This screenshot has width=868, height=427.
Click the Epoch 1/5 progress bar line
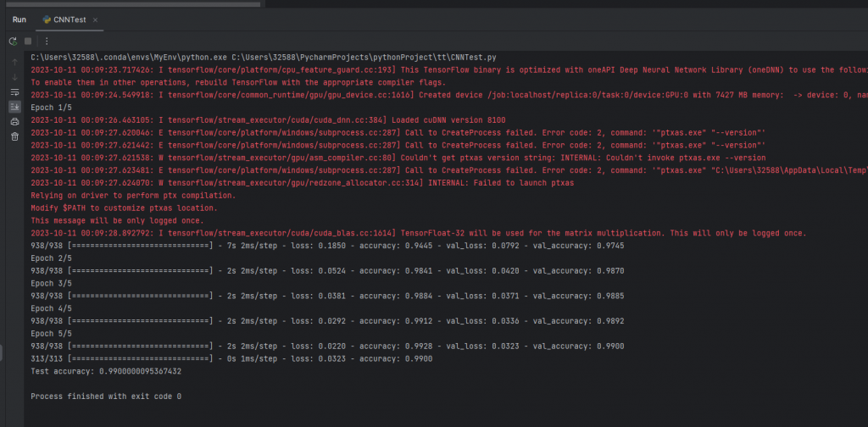click(x=327, y=246)
